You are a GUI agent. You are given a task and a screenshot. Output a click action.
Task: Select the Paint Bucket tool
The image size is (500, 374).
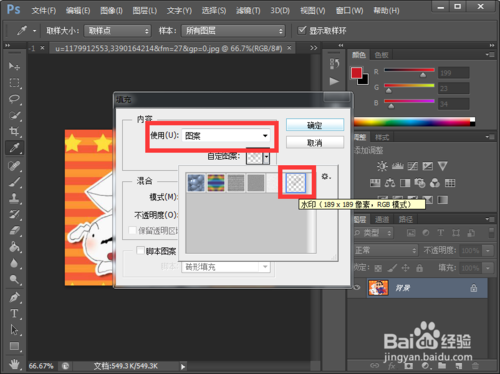pos(14,247)
